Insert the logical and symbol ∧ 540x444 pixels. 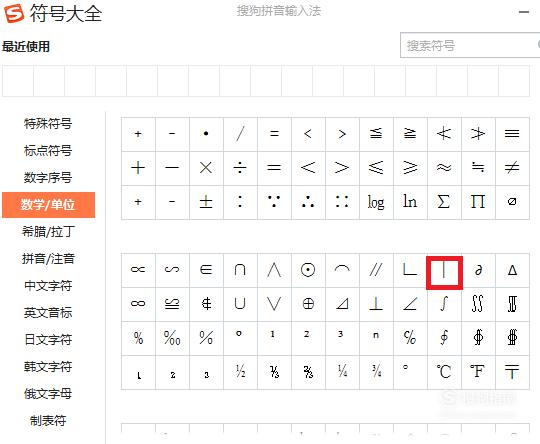click(x=274, y=270)
